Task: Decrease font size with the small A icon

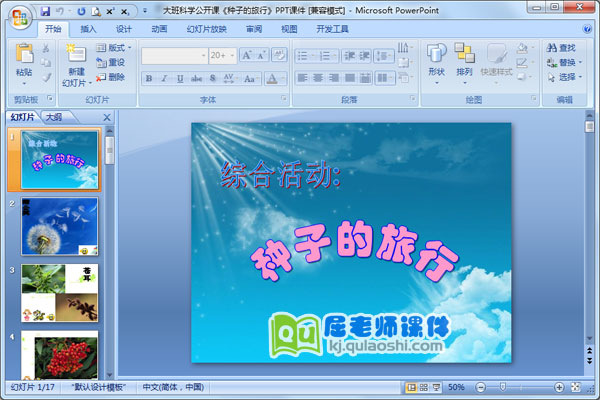Action: coord(261,56)
